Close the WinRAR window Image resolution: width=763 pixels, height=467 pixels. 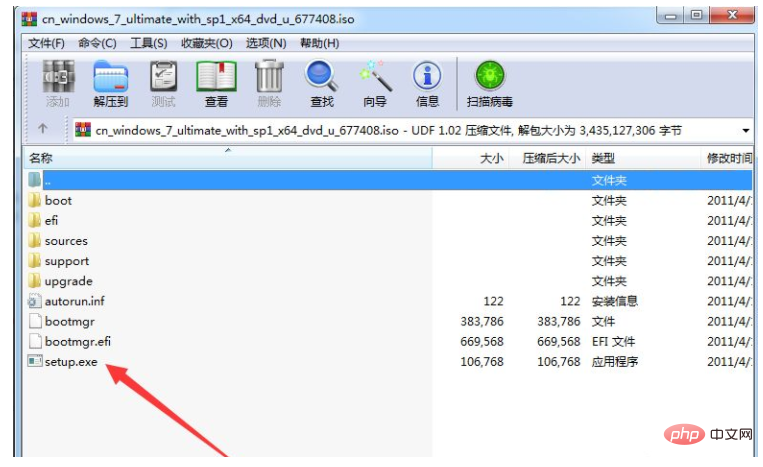click(731, 16)
